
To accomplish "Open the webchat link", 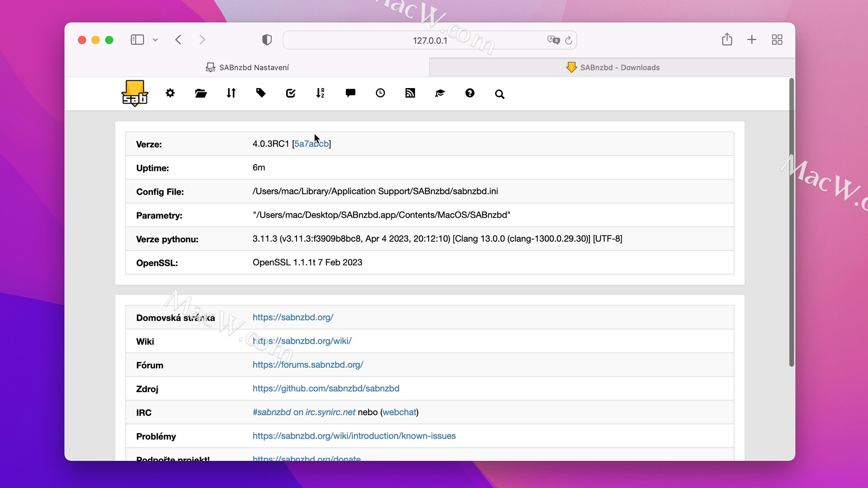I will pos(399,412).
